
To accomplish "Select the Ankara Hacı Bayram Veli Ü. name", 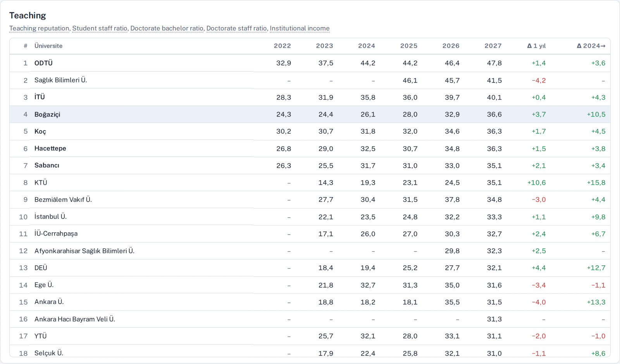I will click(75, 319).
